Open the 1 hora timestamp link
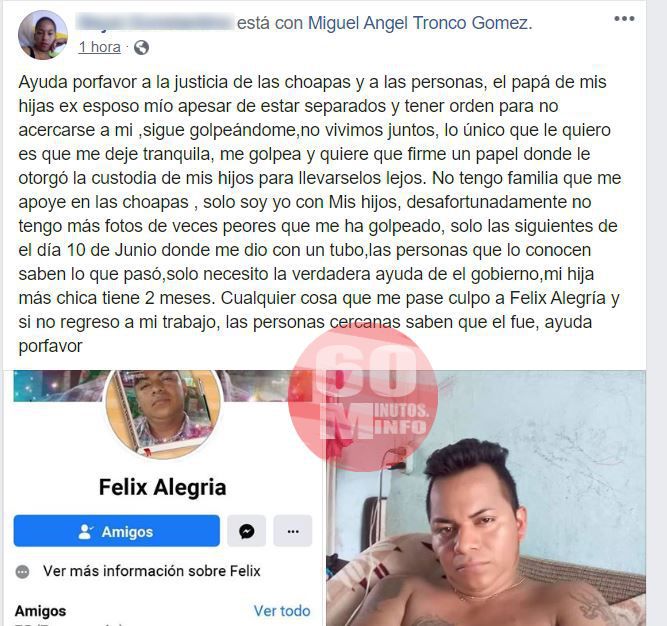This screenshot has width=667, height=626. point(100,47)
